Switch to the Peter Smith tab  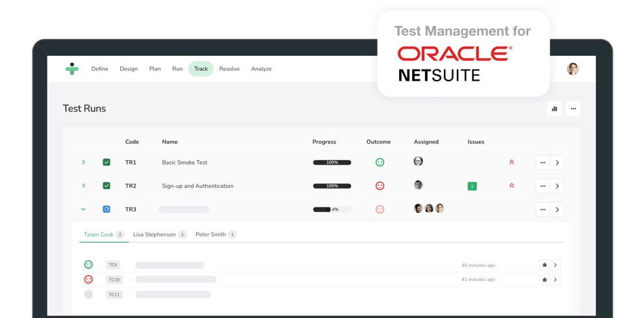click(216, 235)
